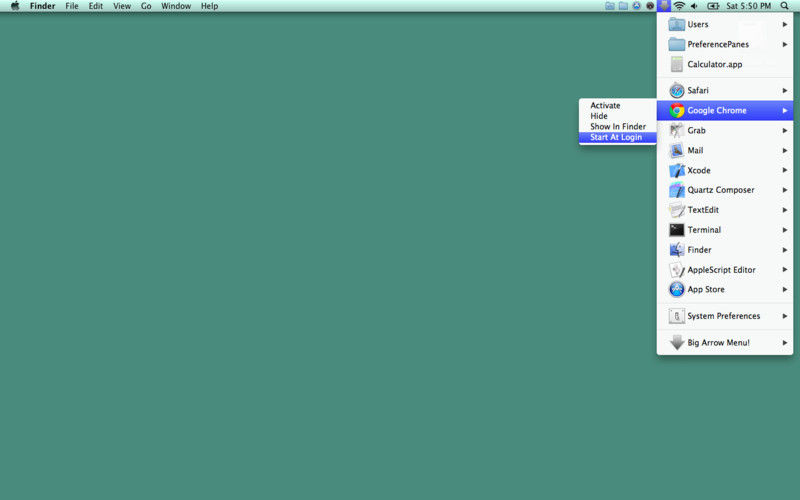Open the Wi-Fi status icon
This screenshot has width=800, height=500.
pos(679,6)
